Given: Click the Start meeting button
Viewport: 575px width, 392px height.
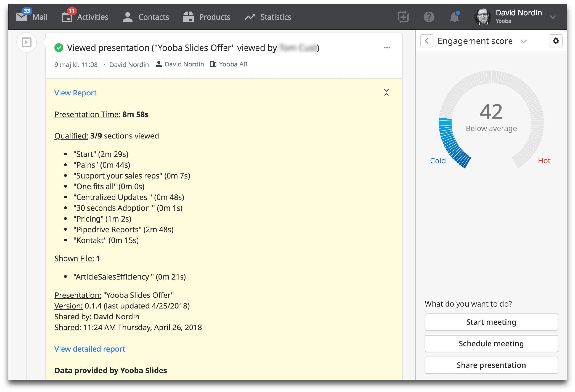Looking at the screenshot, I should tap(491, 322).
